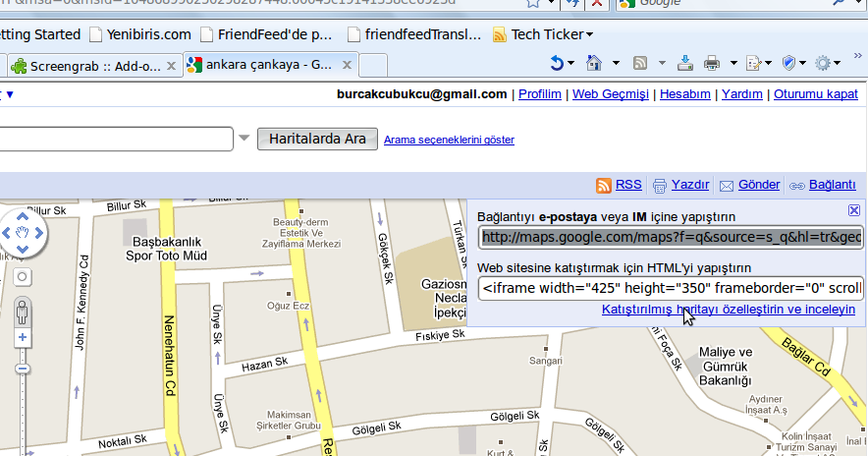Screen dimensions: 868x456
Task: Zoom in with the plus button
Action: pyautogui.click(x=23, y=337)
